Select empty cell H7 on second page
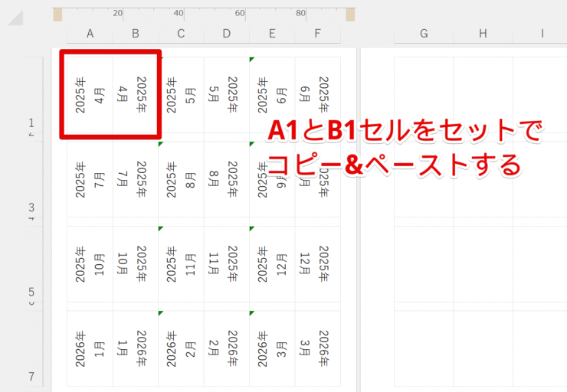The image size is (567, 392). [483, 348]
